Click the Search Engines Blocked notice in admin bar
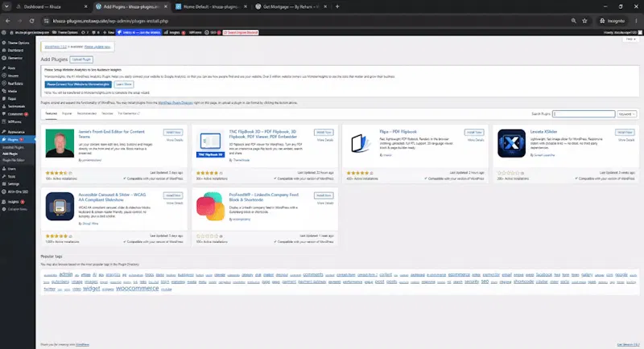644x349 pixels. coord(241,32)
